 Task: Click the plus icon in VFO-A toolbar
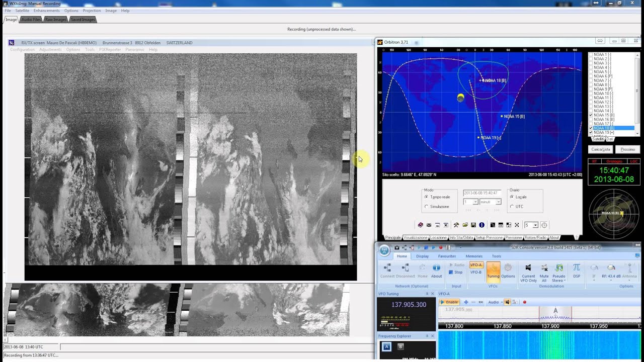(466, 302)
